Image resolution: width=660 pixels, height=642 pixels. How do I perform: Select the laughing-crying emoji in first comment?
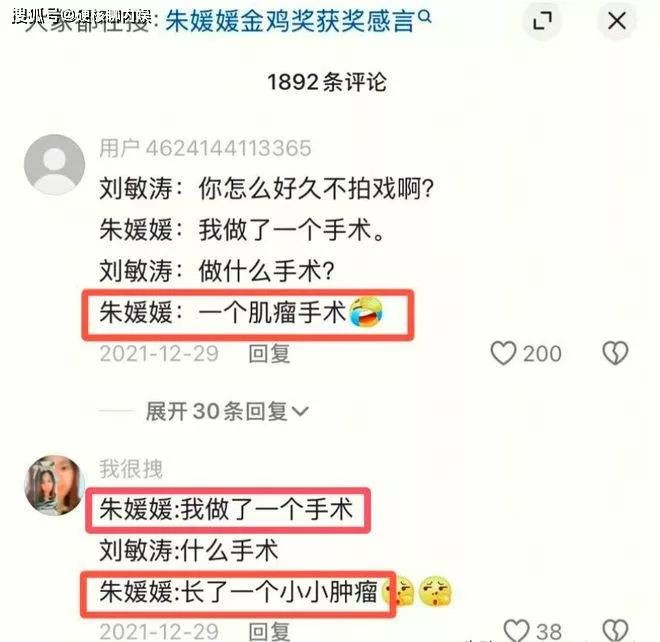[x=366, y=313]
